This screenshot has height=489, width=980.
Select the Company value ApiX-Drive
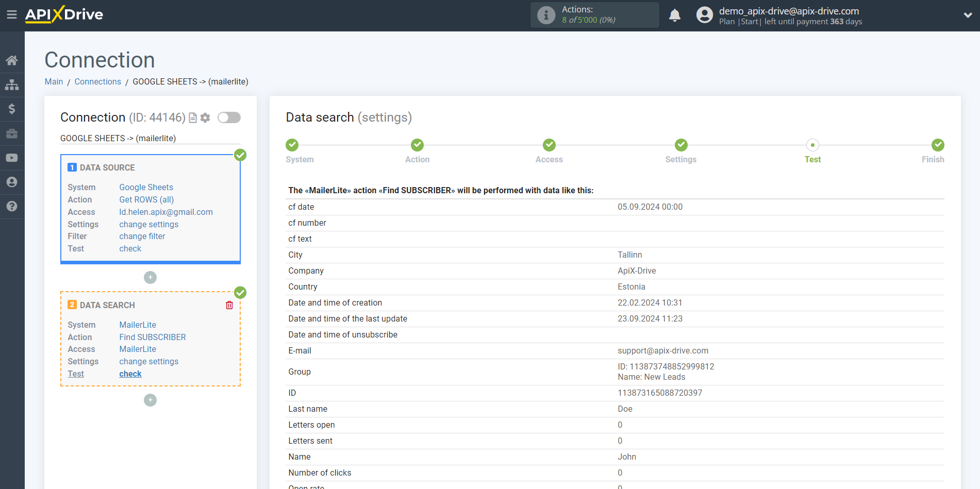pyautogui.click(x=637, y=271)
